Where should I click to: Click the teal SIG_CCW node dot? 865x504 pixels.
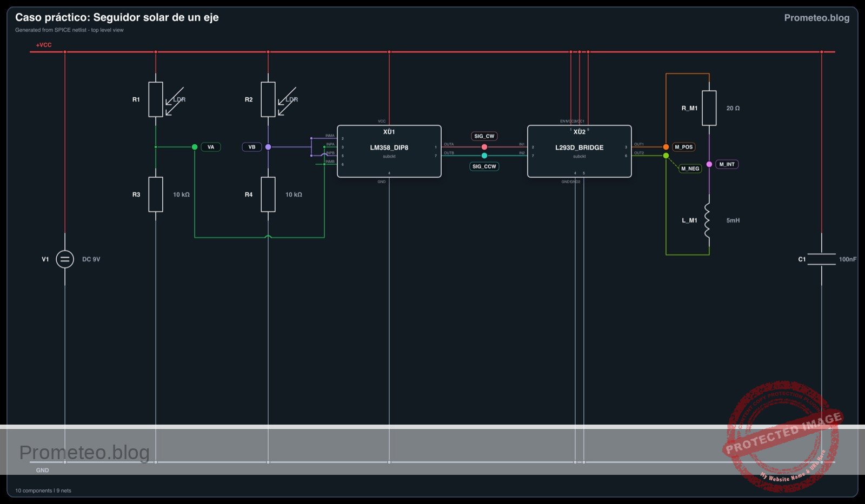pos(484,156)
